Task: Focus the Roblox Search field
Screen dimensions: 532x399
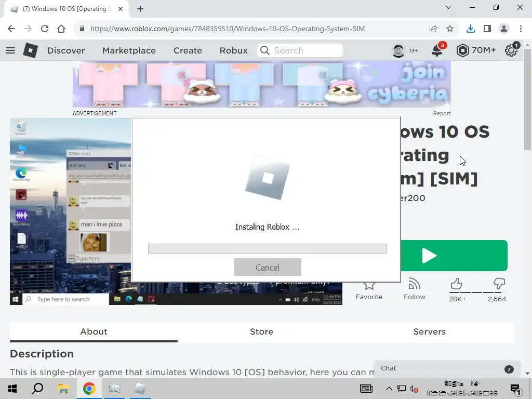Action: pos(300,50)
